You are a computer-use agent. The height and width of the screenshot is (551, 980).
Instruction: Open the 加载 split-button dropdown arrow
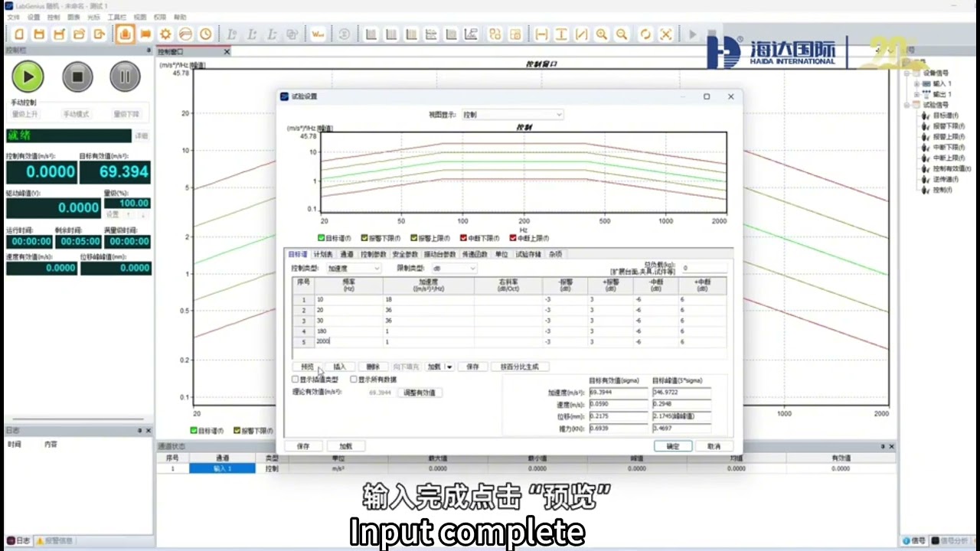click(449, 367)
